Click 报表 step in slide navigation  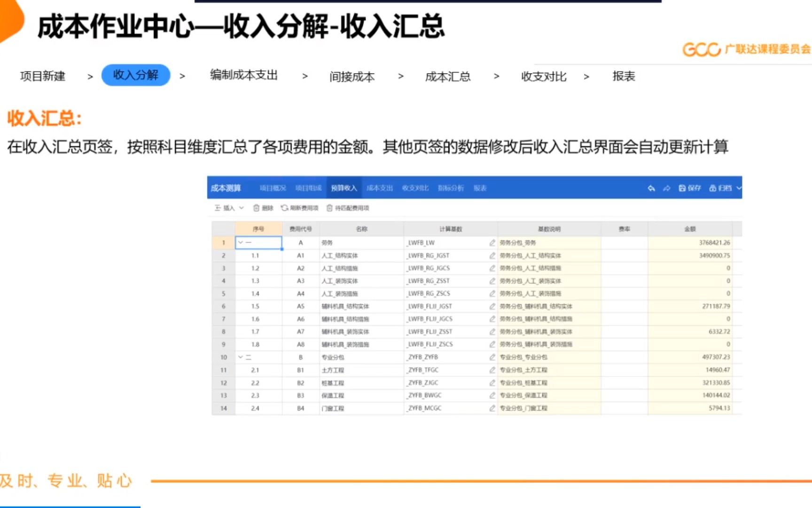point(624,76)
